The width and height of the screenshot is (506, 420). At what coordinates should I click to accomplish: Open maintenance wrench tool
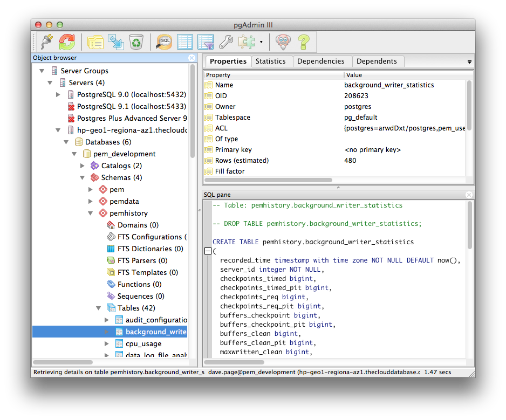pos(225,42)
